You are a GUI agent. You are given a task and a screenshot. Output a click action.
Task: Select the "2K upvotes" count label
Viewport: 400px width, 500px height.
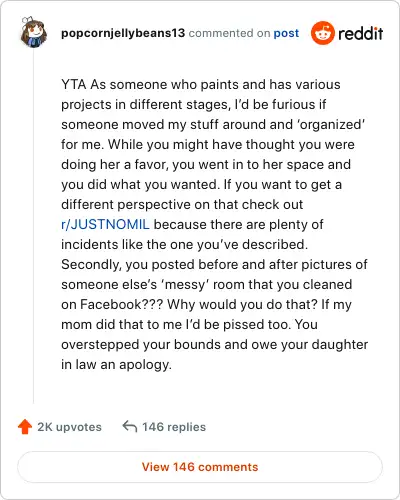coord(69,427)
